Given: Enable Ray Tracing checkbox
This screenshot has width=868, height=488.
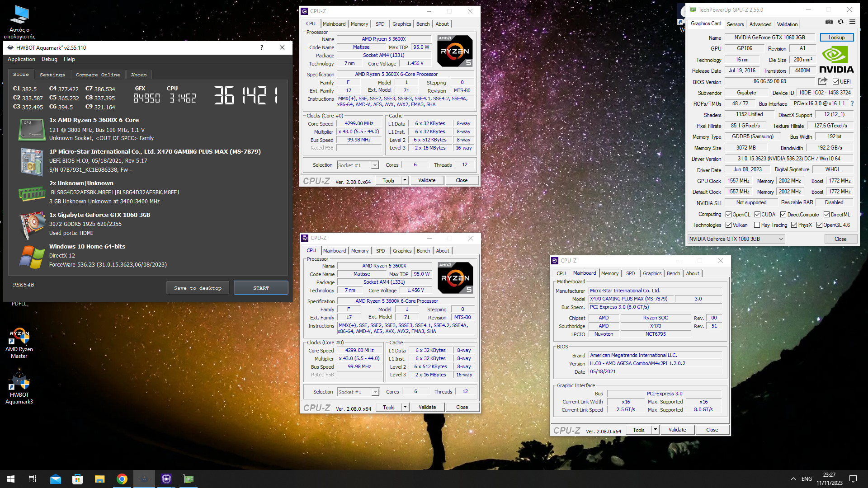Looking at the screenshot, I should pyautogui.click(x=757, y=225).
